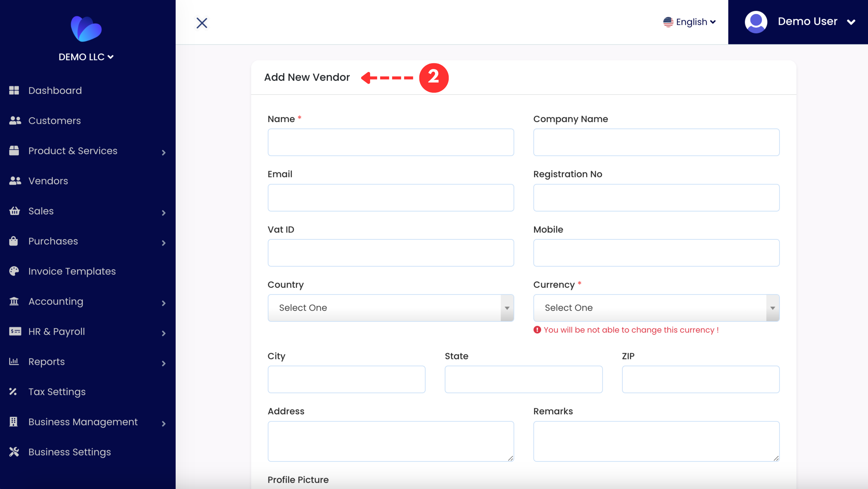868x489 pixels.
Task: Click the US flag language icon
Action: pos(668,22)
